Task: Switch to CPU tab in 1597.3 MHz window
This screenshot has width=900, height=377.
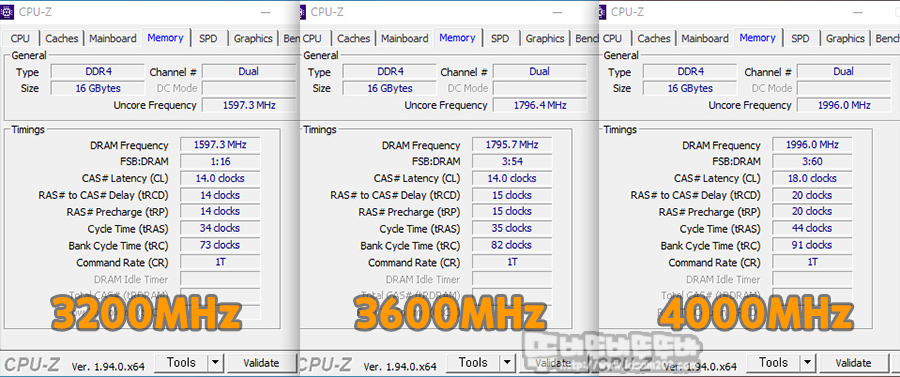Action: 20,38
